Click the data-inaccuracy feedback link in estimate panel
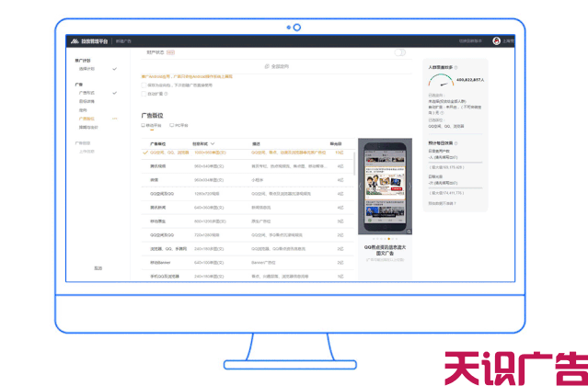This screenshot has width=588, height=386. tap(442, 203)
